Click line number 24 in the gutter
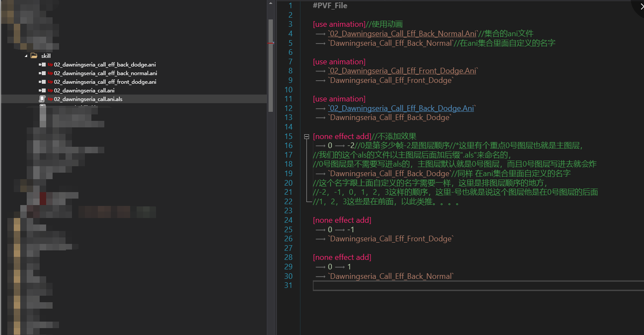Screen dimensions: 644x335 point(288,220)
